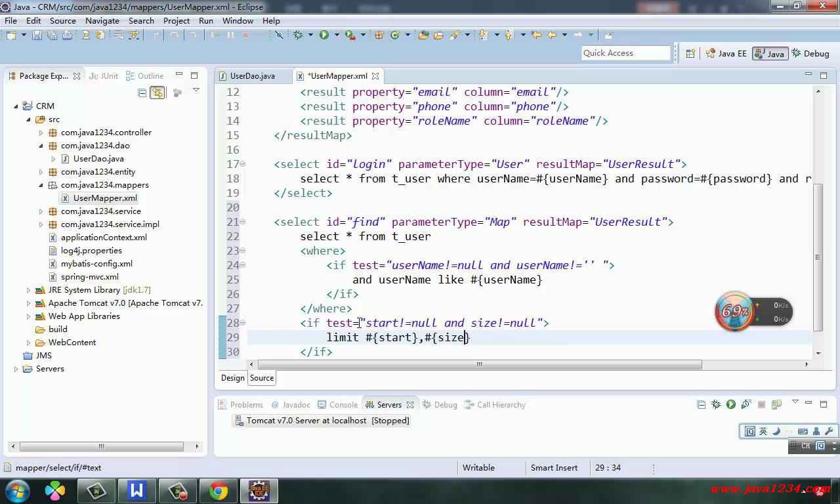
Task: Click the New file wizard icon
Action: click(x=10, y=35)
